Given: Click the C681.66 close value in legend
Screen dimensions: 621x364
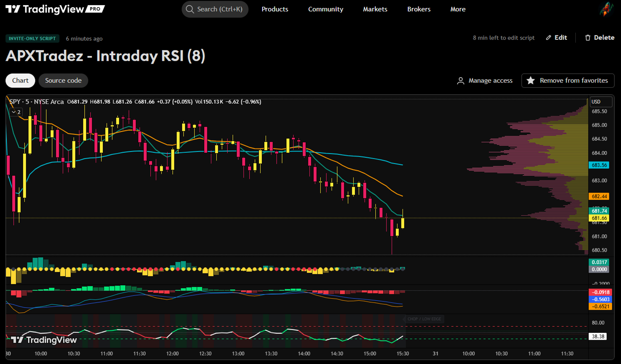Looking at the screenshot, I should point(144,102).
